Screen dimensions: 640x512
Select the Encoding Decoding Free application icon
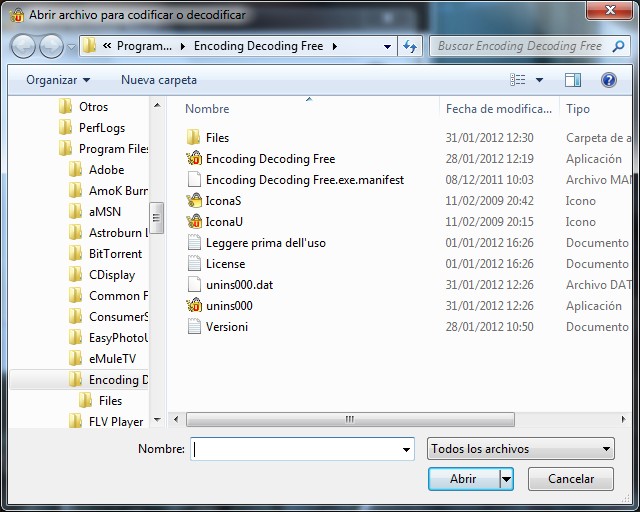coord(194,158)
